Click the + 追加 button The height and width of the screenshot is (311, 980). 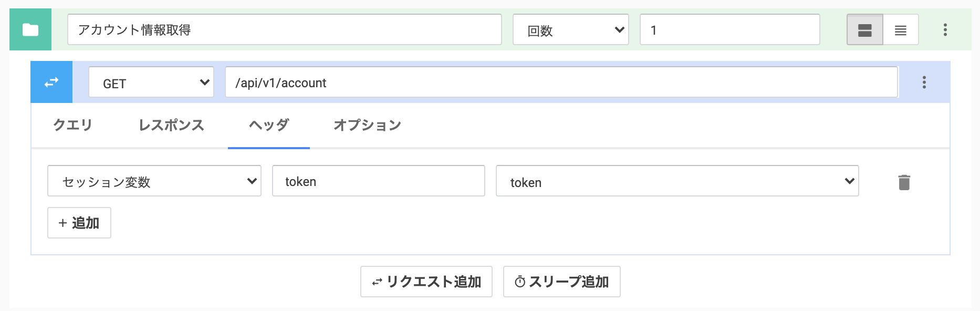79,223
